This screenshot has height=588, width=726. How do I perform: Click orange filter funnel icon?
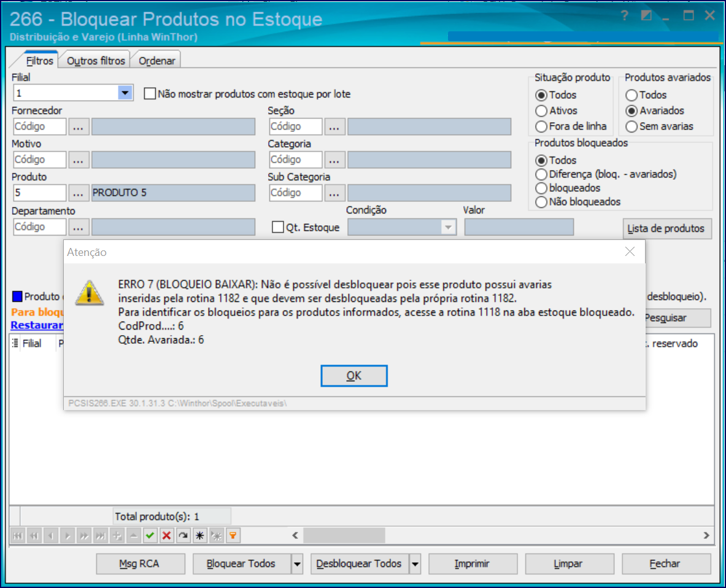click(x=233, y=536)
